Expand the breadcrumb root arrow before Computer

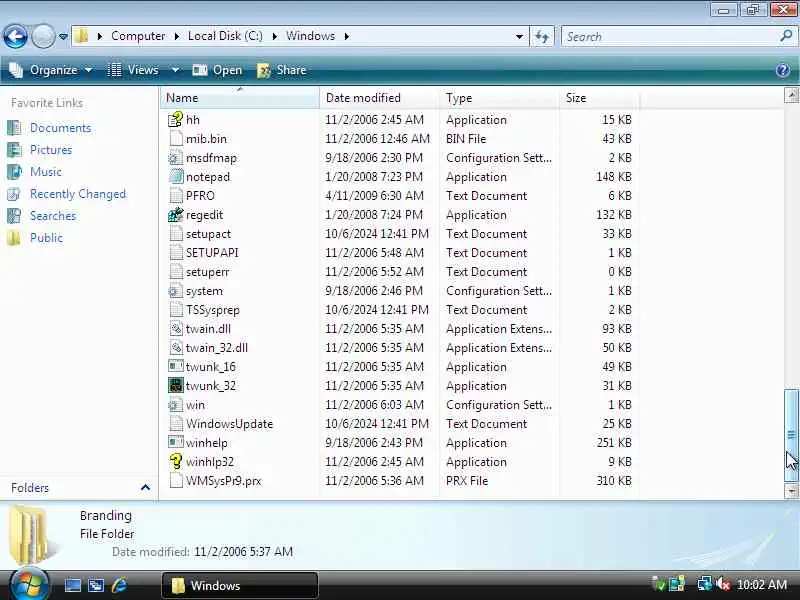[x=99, y=36]
